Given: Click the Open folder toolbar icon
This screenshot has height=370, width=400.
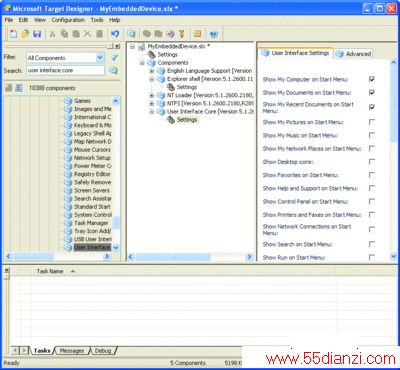Looking at the screenshot, I should coord(25,34).
